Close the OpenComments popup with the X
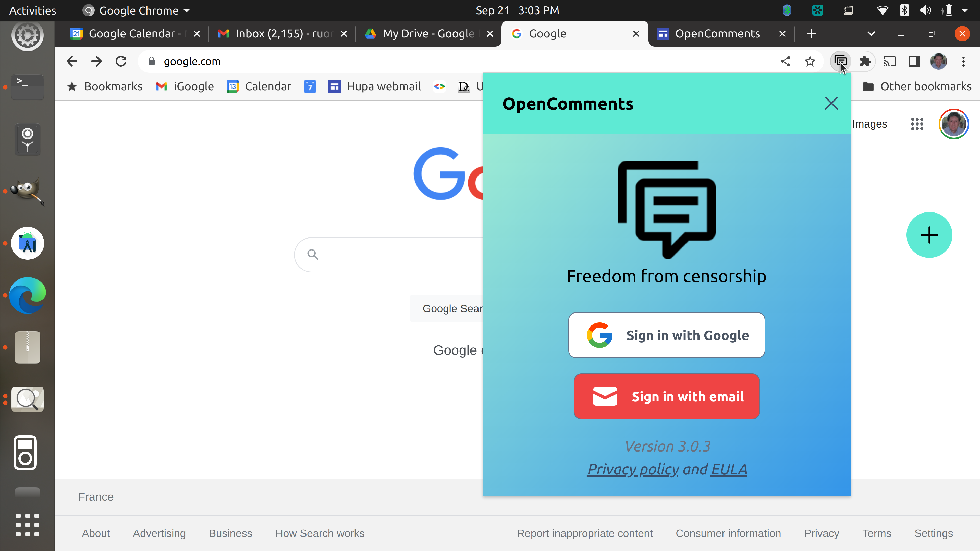The image size is (980, 551). point(831,103)
